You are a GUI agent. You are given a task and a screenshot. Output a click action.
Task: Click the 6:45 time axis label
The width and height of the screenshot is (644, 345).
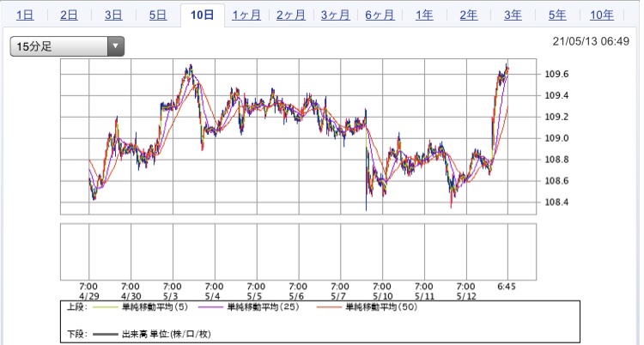pos(507,287)
